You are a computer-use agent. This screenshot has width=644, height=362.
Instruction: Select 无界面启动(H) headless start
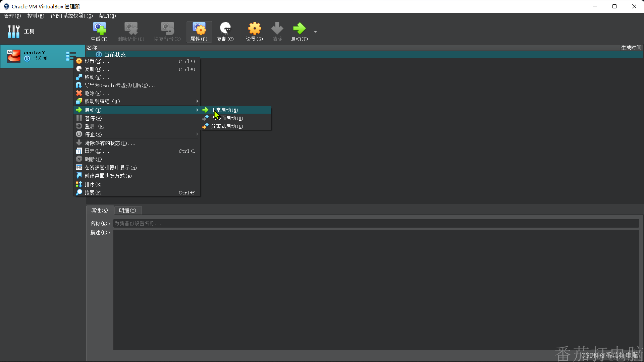(x=236, y=118)
